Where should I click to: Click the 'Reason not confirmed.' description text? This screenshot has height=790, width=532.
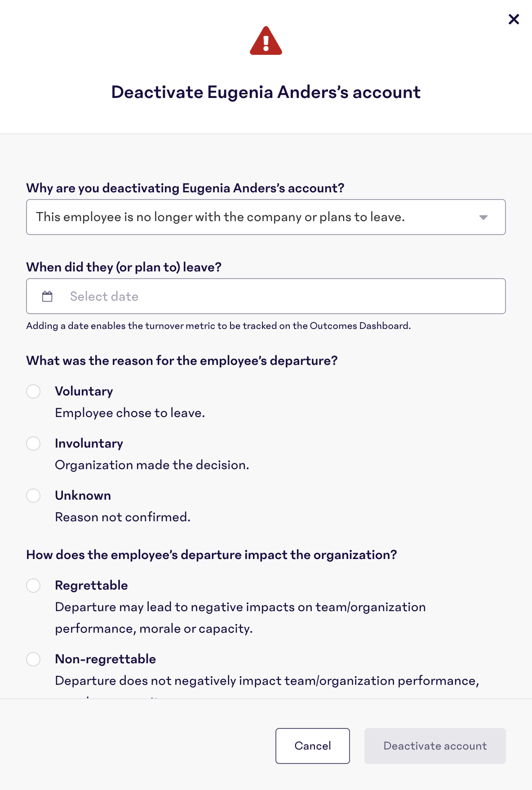pyautogui.click(x=123, y=517)
